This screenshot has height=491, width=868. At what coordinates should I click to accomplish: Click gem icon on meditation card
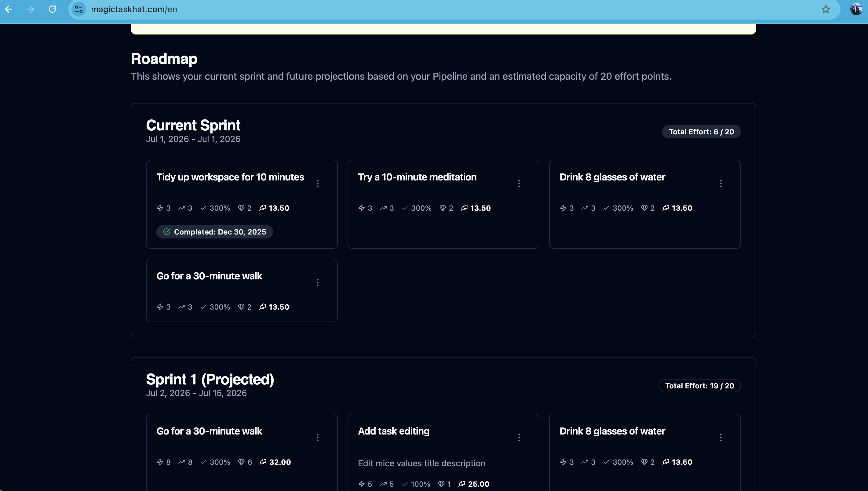pos(443,208)
